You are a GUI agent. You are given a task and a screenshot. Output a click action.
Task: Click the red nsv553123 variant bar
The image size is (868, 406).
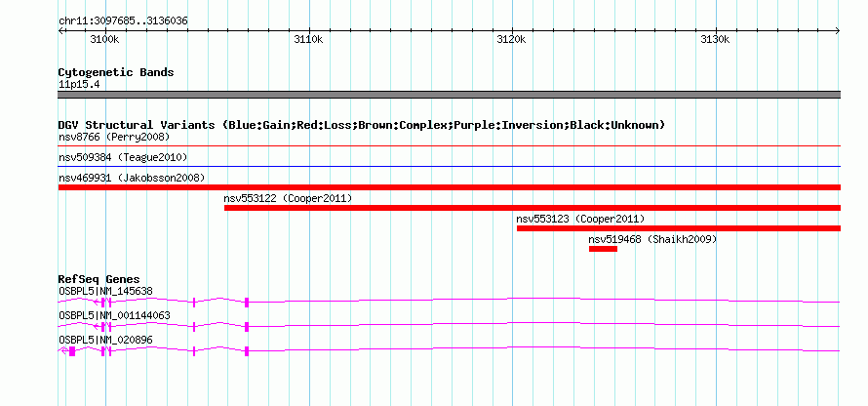pos(679,228)
